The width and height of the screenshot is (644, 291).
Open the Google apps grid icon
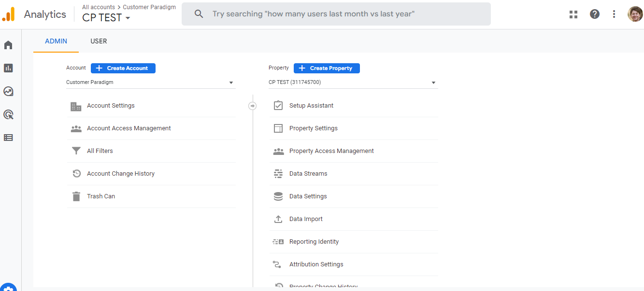coord(573,14)
